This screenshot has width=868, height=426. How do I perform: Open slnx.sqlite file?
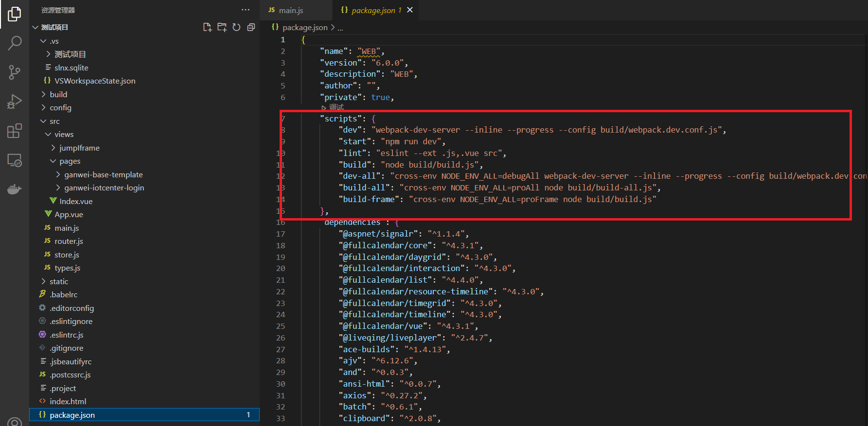click(x=144, y=68)
